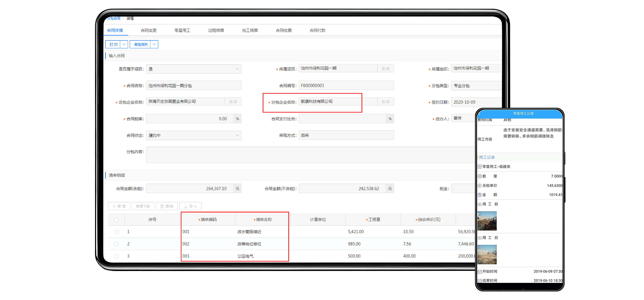Click the 开始时间 calendar icon
644x300 pixels.
click(x=479, y=271)
